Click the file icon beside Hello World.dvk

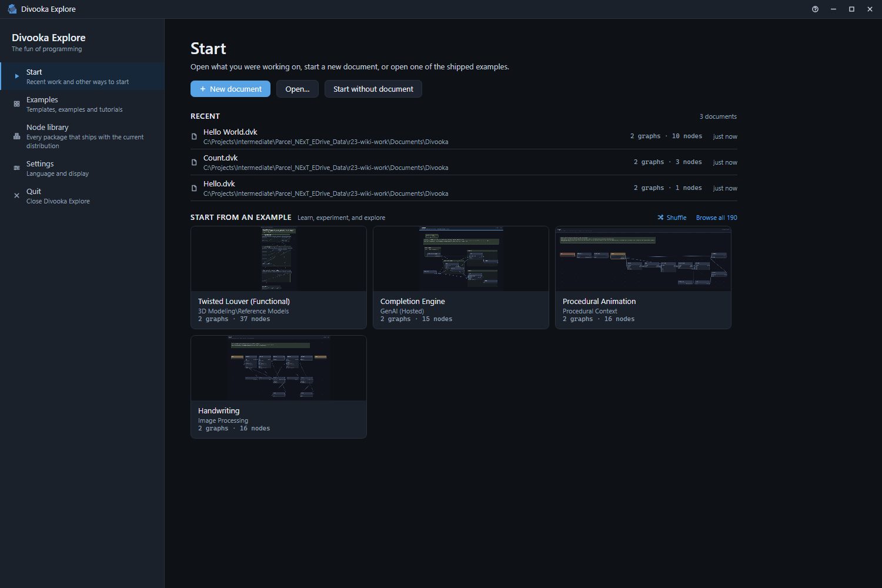pos(194,136)
